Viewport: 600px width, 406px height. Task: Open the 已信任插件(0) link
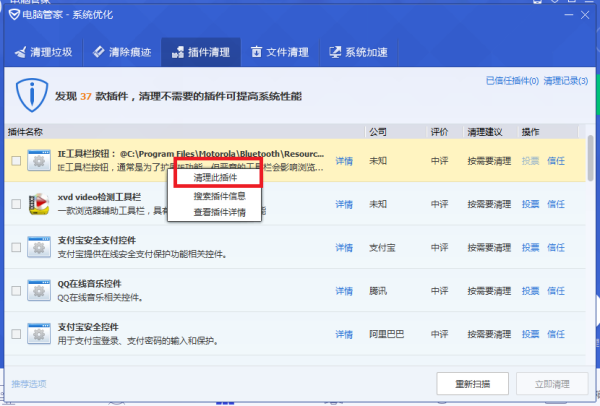coord(511,81)
